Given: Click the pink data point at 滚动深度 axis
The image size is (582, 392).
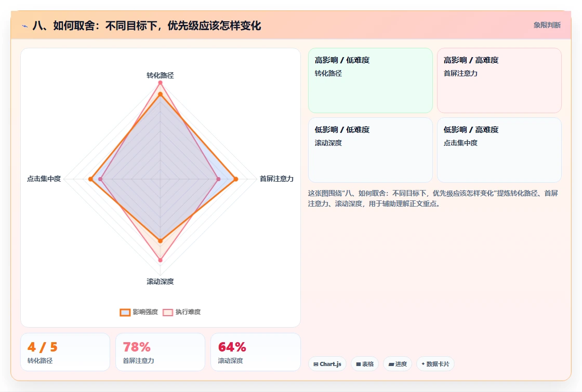Looking at the screenshot, I should [161, 260].
